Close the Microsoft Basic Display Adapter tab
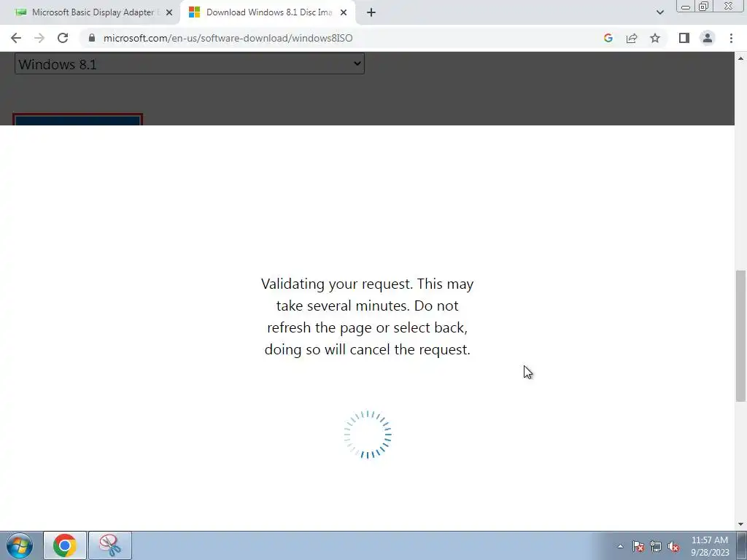747x560 pixels. point(169,12)
